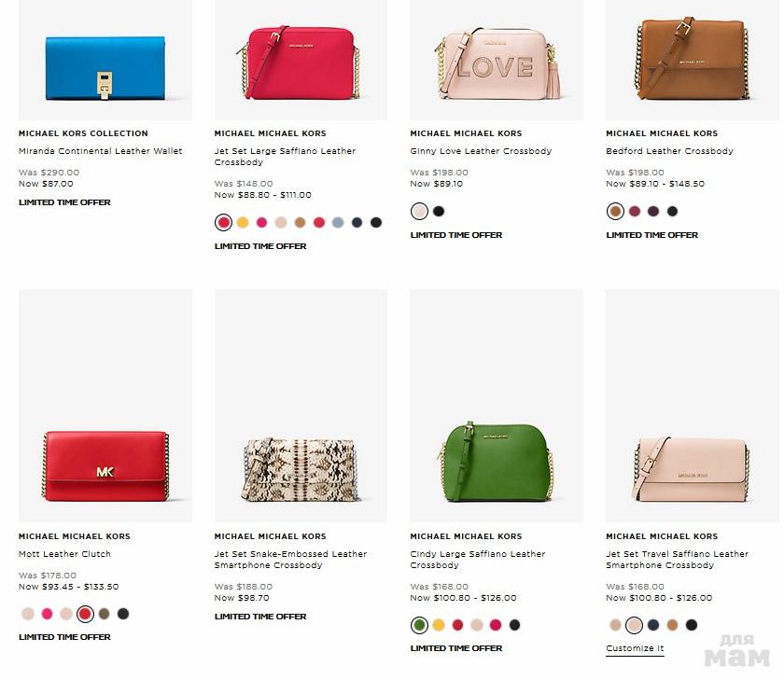Open Bedford Leather Crossbody title link
The width and height of the screenshot is (784, 680).
click(669, 151)
